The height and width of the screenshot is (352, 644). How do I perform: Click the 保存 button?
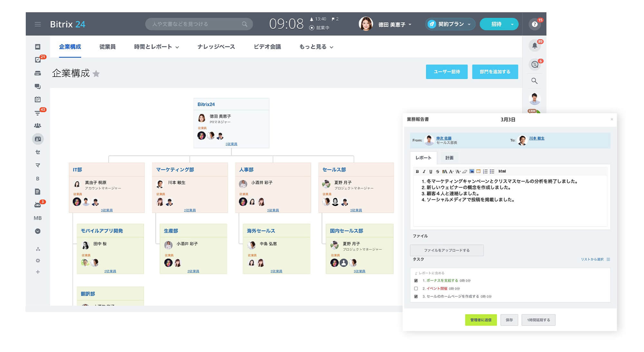coord(509,320)
